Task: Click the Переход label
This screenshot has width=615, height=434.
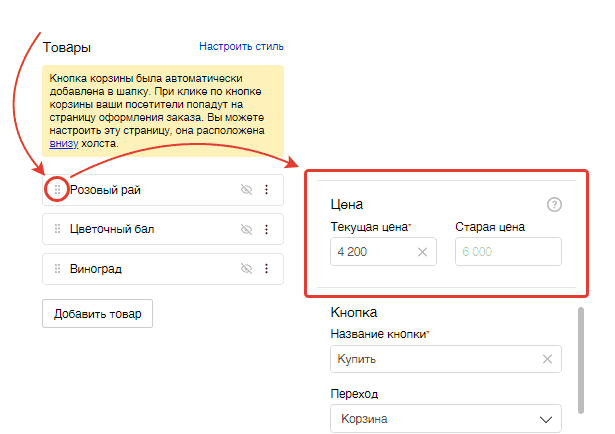Action: click(354, 394)
